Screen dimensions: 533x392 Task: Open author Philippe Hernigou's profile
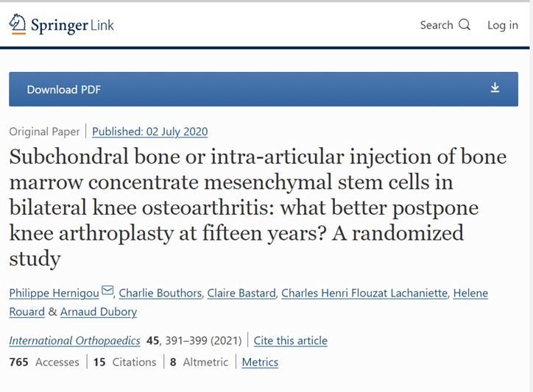[54, 293]
